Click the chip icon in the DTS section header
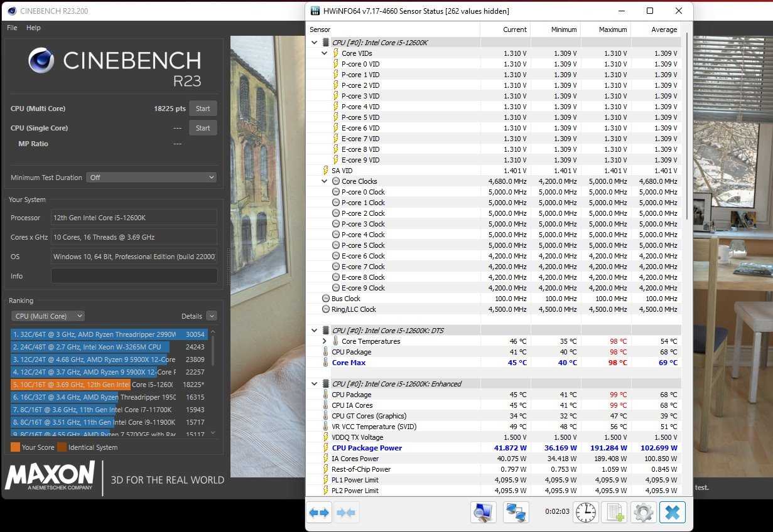Image resolution: width=773 pixels, height=532 pixels. coord(325,331)
